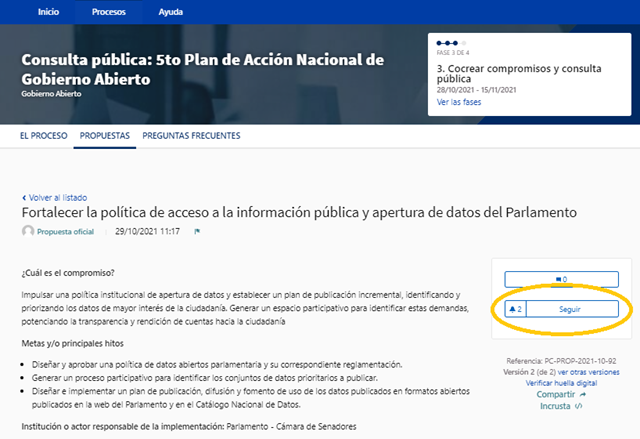Click the FASE 3 DE 4 label
Viewport: 640px width, 439px height.
(453, 53)
